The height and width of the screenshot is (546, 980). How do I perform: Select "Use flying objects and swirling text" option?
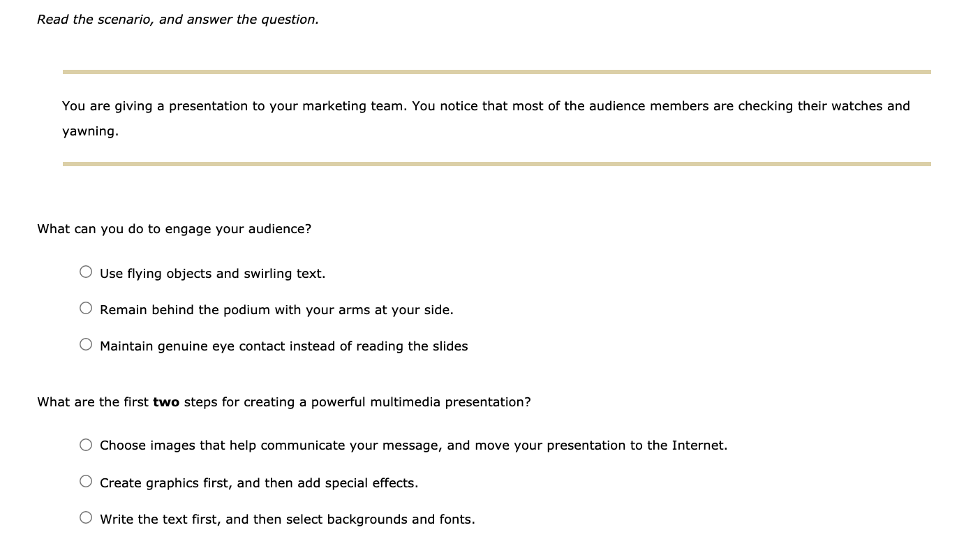[x=212, y=273]
